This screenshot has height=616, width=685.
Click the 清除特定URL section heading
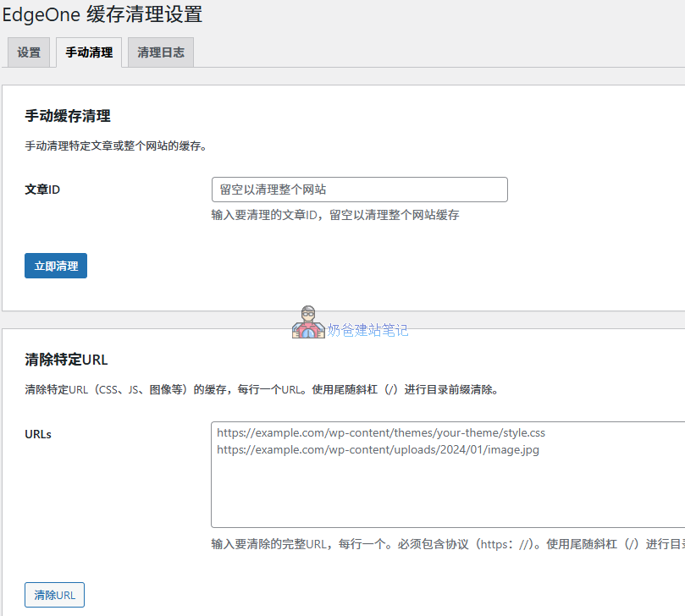64,358
